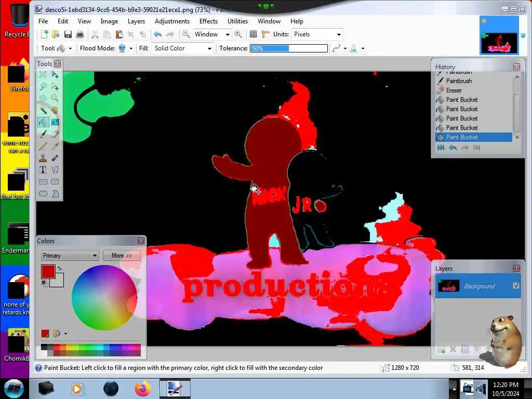Select the Zoom magnifier tool in Tools panel
Image resolution: width=532 pixels, height=399 pixels.
[55, 98]
